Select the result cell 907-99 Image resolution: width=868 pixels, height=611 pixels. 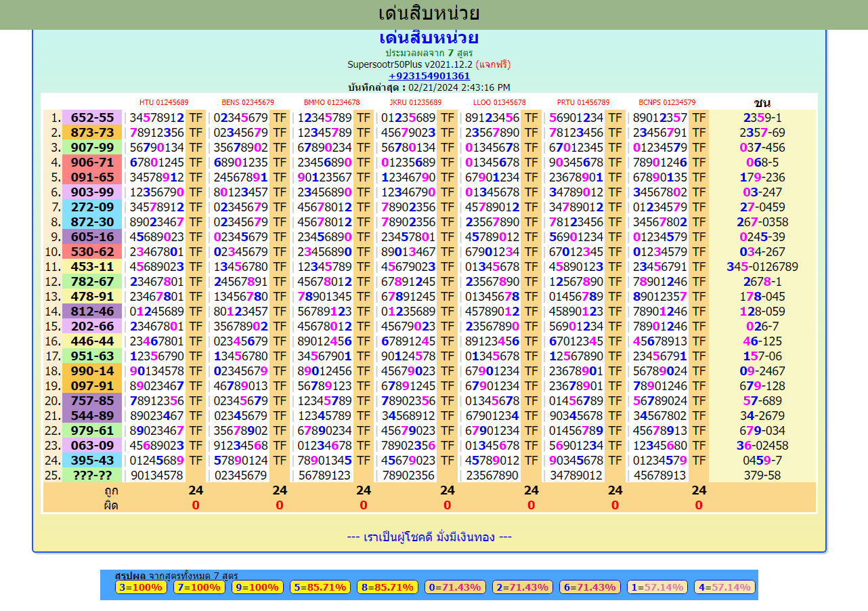(92, 147)
